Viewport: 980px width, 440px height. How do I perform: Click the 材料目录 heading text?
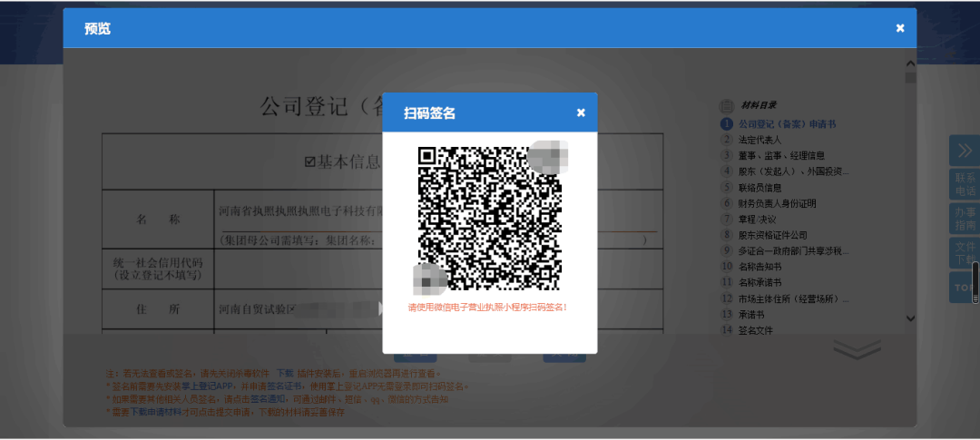(x=759, y=105)
